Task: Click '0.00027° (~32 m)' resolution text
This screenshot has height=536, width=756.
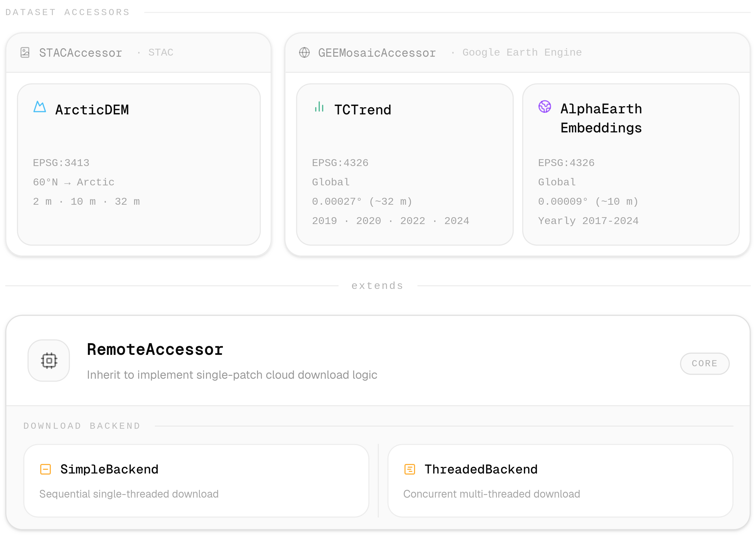Action: 362,202
